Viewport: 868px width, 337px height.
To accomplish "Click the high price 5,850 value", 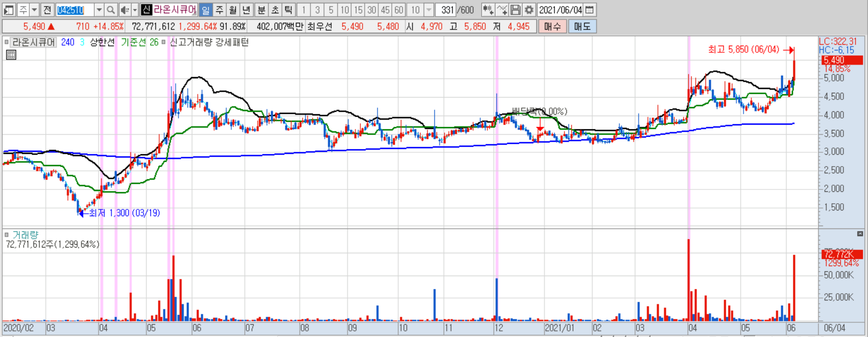I will tap(475, 27).
